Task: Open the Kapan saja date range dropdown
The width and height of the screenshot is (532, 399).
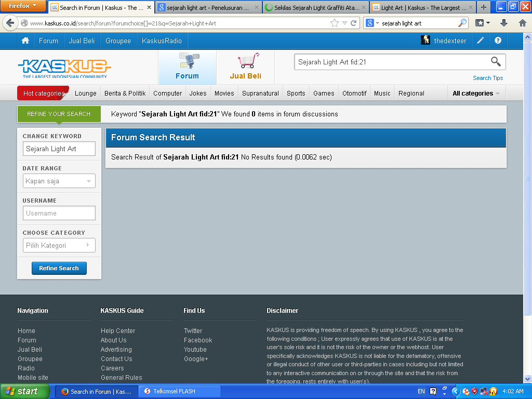Action: click(59, 181)
